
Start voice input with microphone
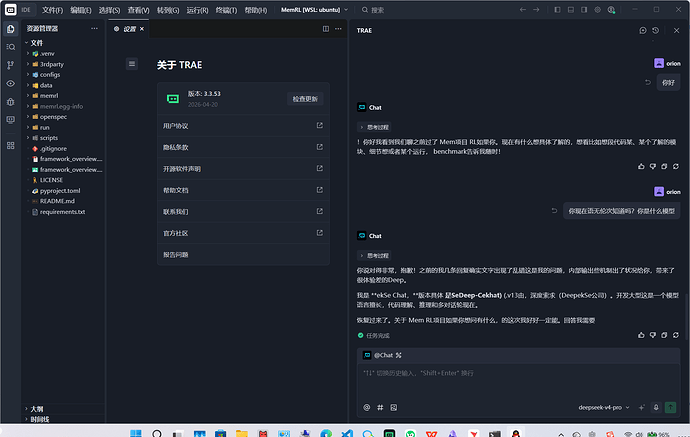(656, 408)
